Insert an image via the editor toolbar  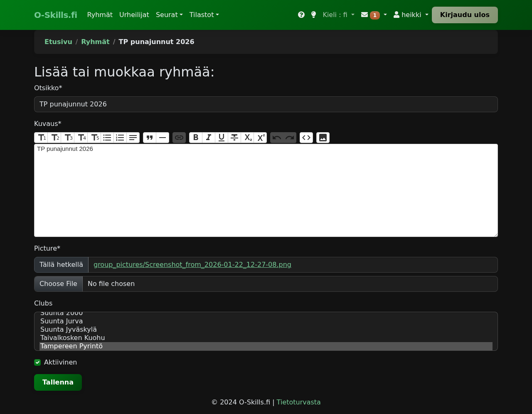point(323,138)
